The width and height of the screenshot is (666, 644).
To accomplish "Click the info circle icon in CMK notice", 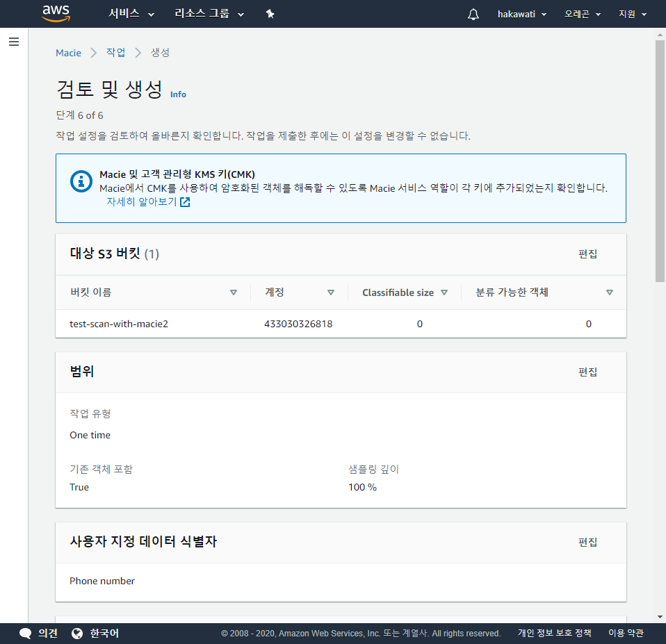I will pyautogui.click(x=81, y=181).
